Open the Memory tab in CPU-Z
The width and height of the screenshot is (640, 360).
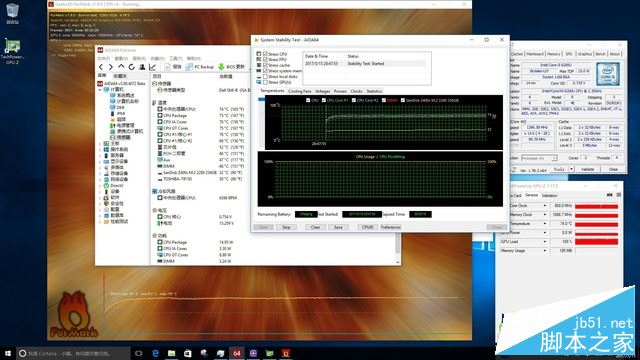tap(553, 54)
